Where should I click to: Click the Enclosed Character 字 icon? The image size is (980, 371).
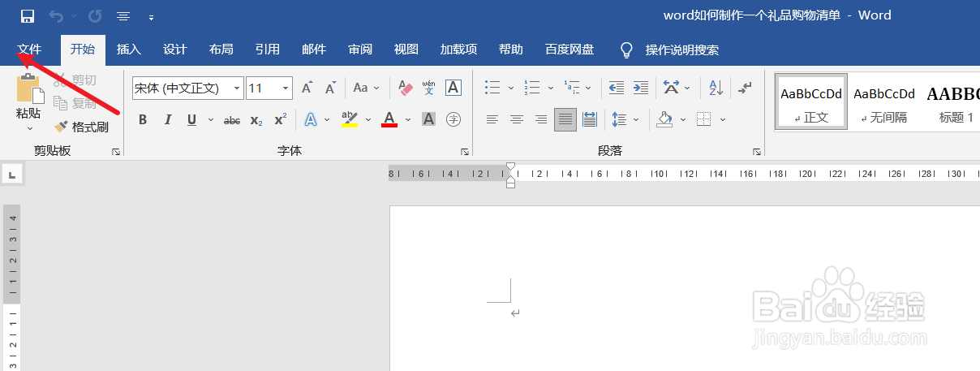[453, 120]
